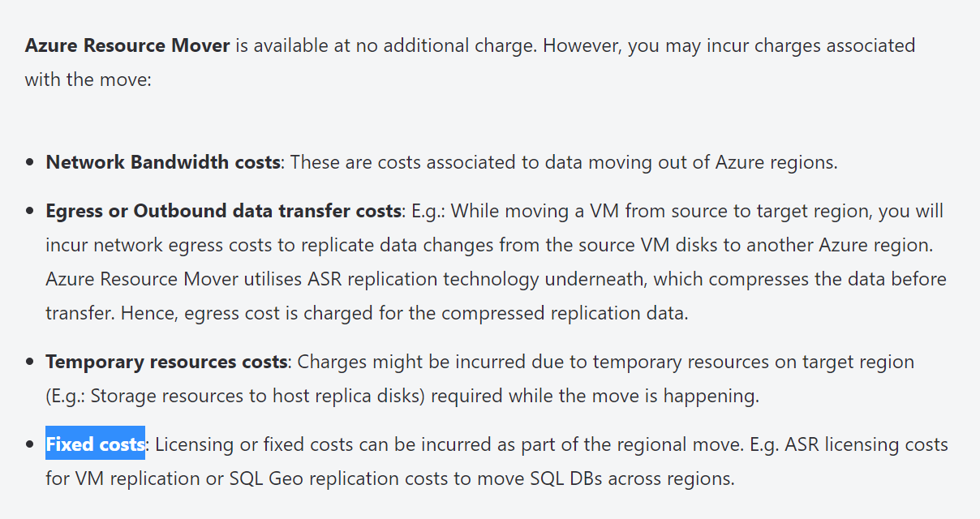
Task: Click the bullet before Egress or Outbound
Action: click(x=30, y=212)
